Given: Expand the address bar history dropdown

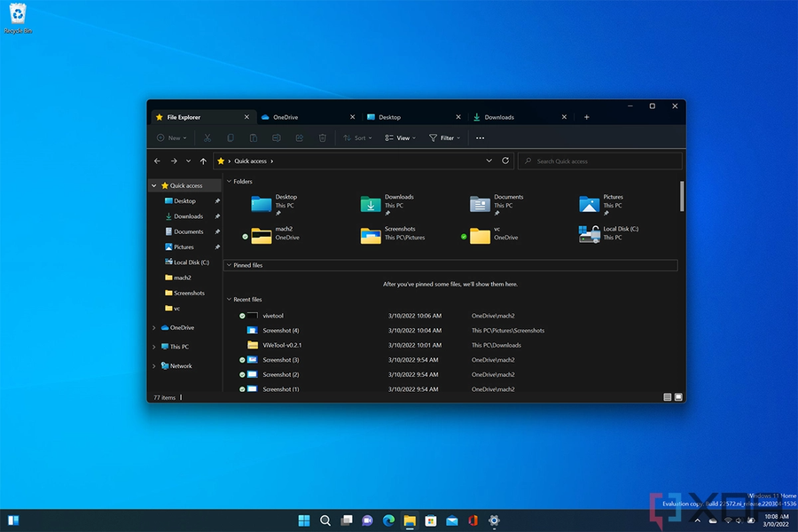Looking at the screenshot, I should (489, 160).
